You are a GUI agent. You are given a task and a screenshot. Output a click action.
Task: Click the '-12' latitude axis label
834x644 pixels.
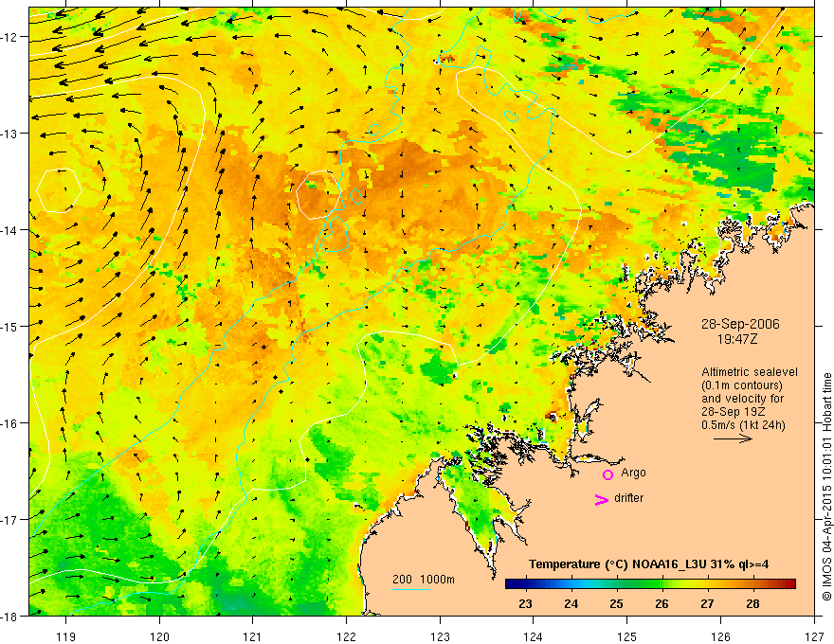click(x=9, y=37)
